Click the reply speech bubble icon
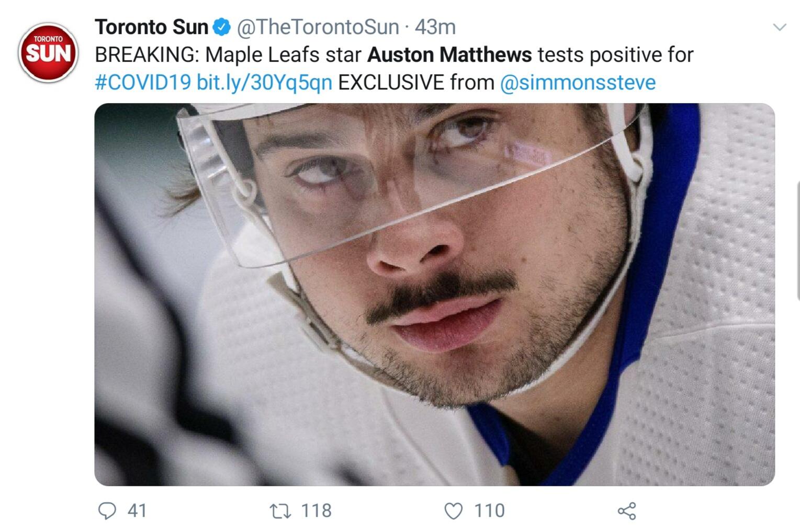800x532 pixels. 107,511
